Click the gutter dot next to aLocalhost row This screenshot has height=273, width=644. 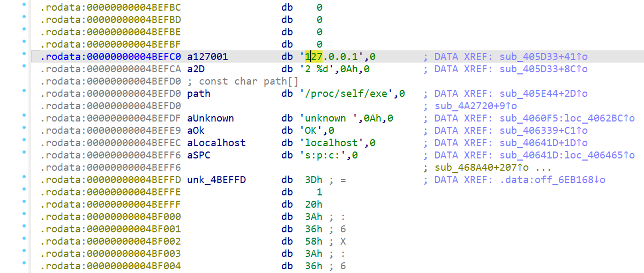point(24,140)
